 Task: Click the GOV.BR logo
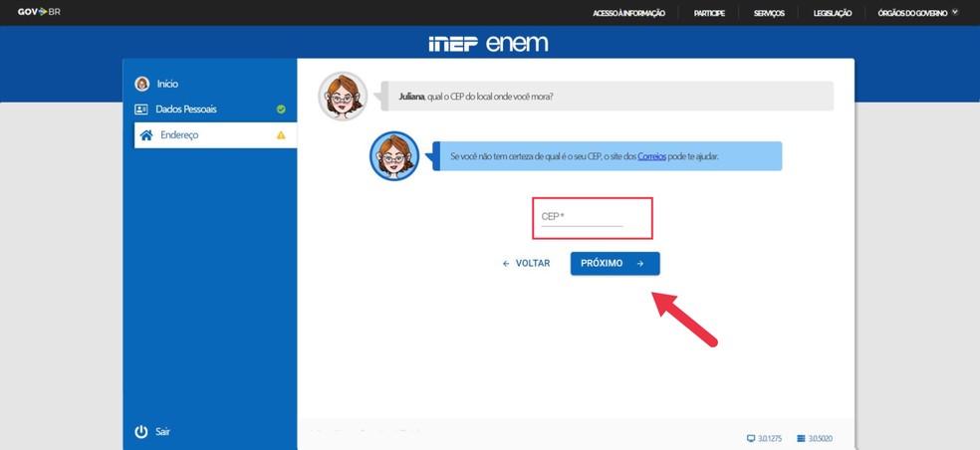click(x=39, y=12)
